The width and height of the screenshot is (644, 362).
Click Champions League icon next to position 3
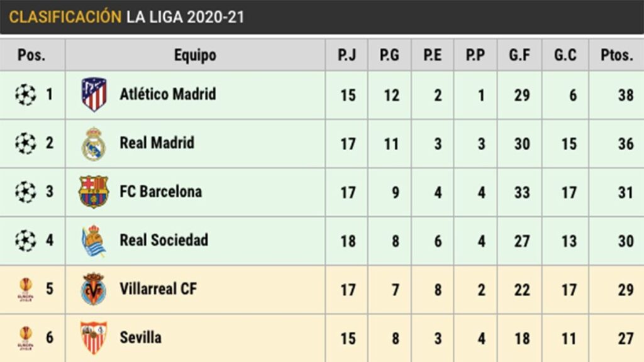click(25, 192)
